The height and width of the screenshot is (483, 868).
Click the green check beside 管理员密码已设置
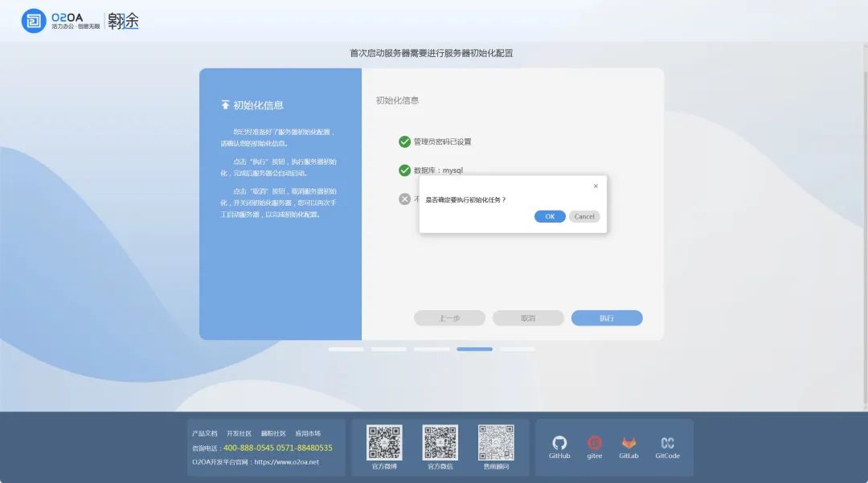tap(404, 141)
